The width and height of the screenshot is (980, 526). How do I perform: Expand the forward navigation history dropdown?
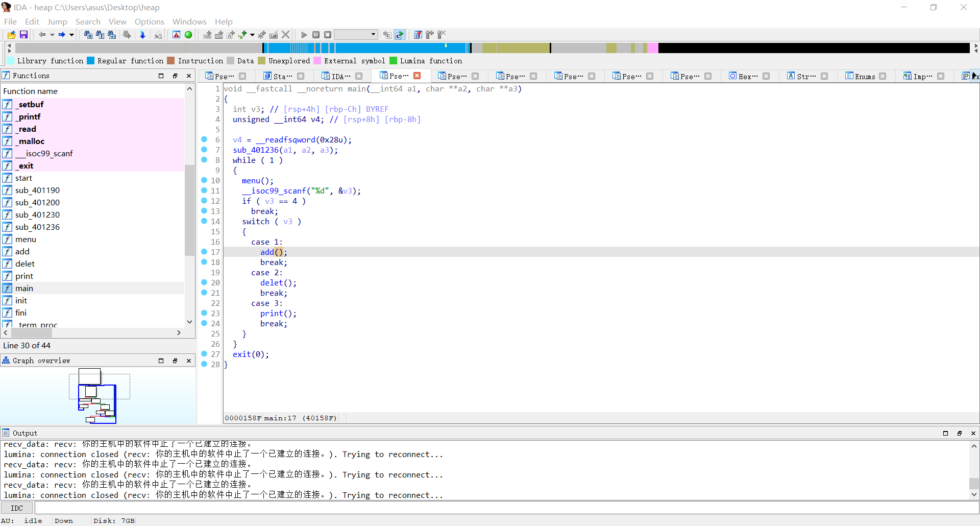[71, 35]
